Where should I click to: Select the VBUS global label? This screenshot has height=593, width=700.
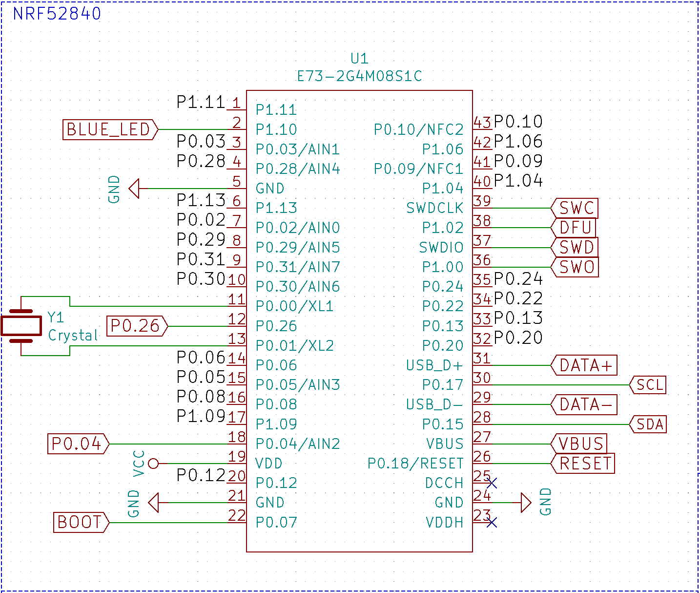tap(579, 444)
